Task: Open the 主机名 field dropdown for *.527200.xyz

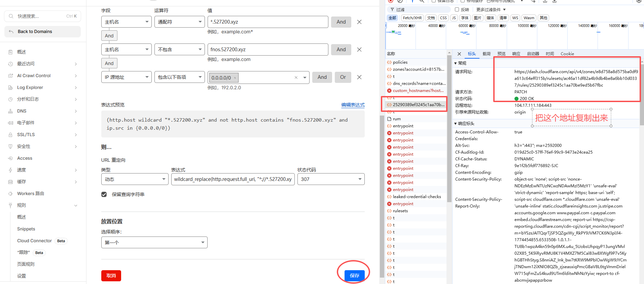Action: pyautogui.click(x=127, y=22)
